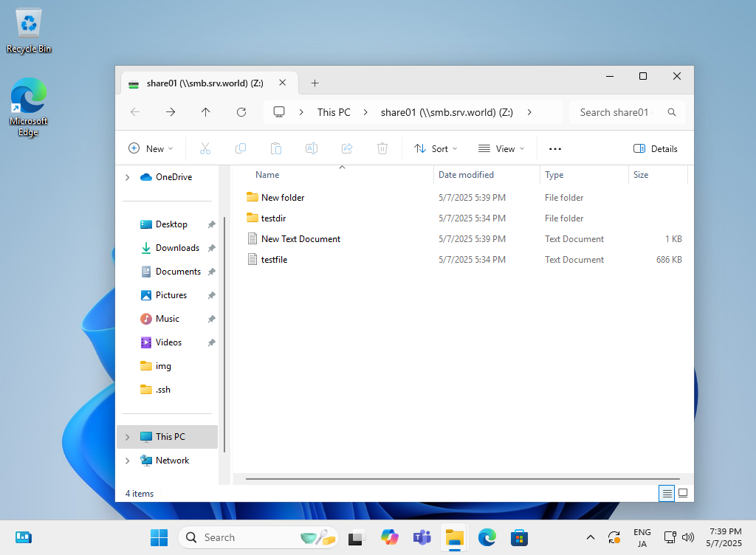Image resolution: width=756 pixels, height=555 pixels.
Task: Click the Delete trash icon
Action: tap(382, 148)
